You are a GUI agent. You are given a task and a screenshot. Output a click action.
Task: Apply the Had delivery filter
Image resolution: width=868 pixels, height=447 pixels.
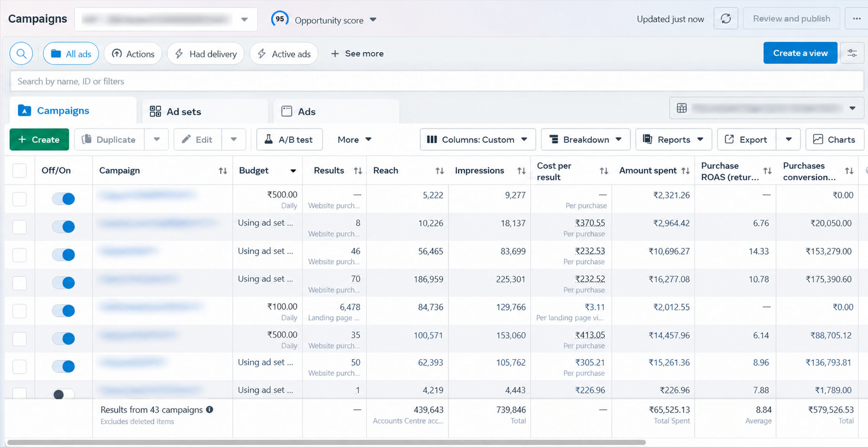pyautogui.click(x=206, y=54)
